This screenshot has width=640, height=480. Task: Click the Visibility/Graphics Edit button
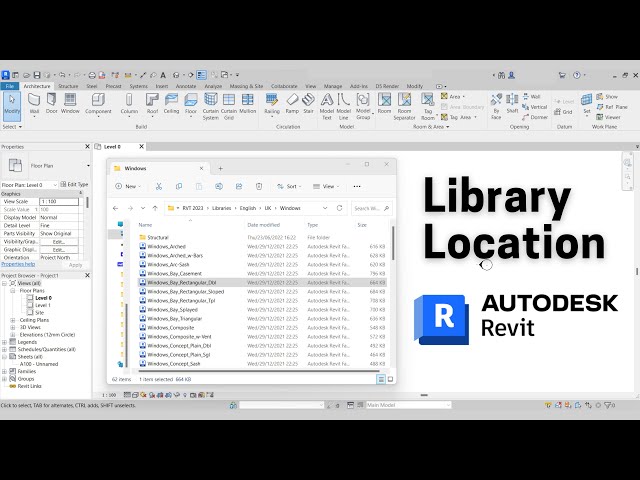(59, 242)
